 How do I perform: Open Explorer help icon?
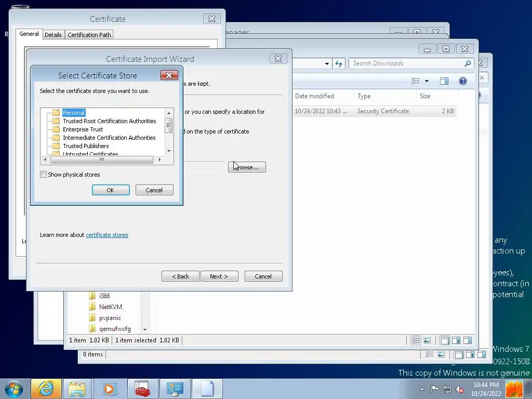(463, 81)
